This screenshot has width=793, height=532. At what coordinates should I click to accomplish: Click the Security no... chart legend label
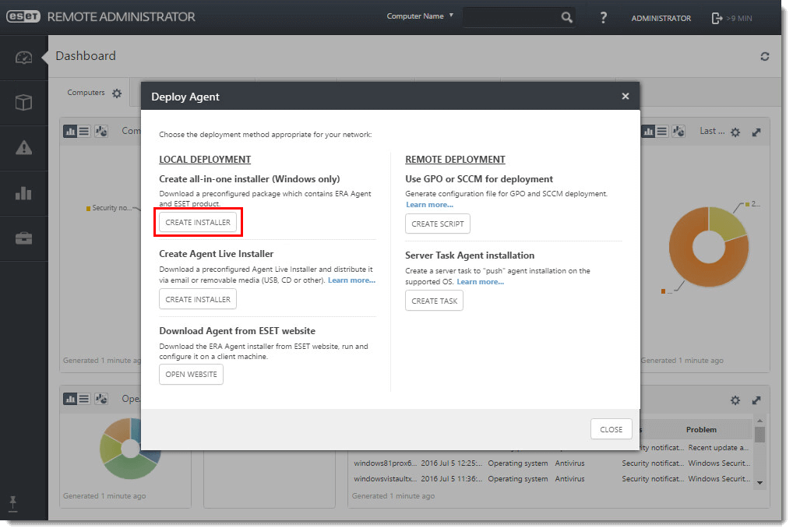(111, 208)
